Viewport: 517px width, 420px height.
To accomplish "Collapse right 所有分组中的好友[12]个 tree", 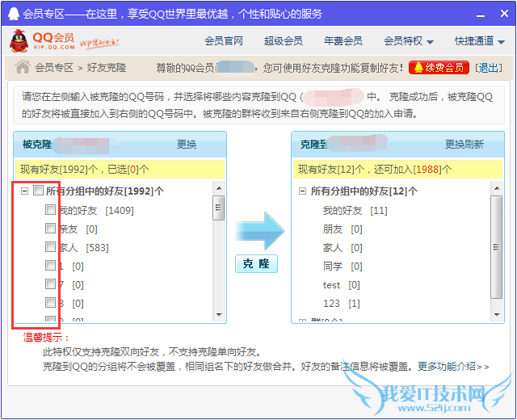I will coord(302,191).
